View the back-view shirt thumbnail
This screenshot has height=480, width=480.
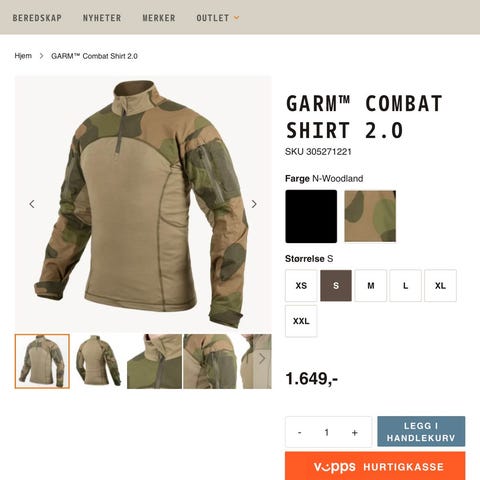click(x=98, y=361)
